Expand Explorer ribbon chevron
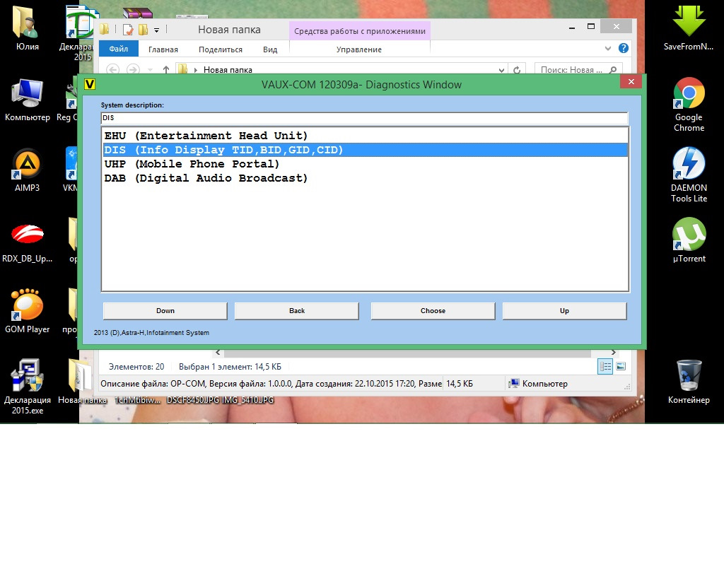This screenshot has width=724, height=588. pyautogui.click(x=607, y=49)
